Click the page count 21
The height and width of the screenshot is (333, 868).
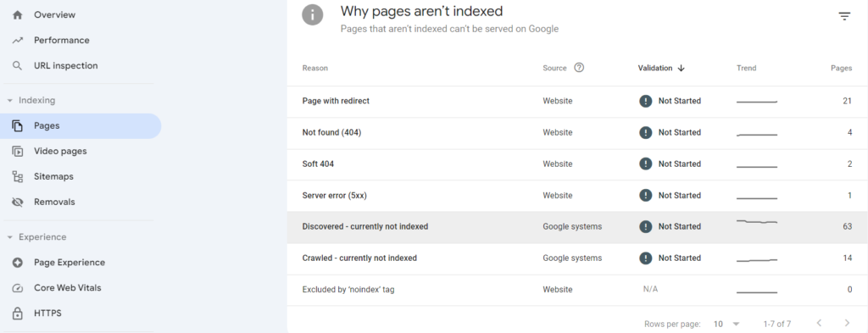pyautogui.click(x=847, y=101)
